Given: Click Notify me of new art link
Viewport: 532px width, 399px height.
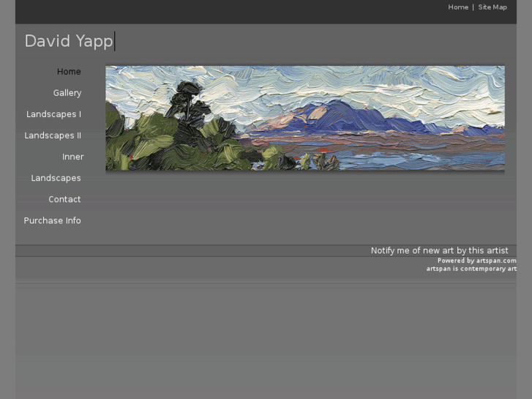Looking at the screenshot, I should click(439, 250).
